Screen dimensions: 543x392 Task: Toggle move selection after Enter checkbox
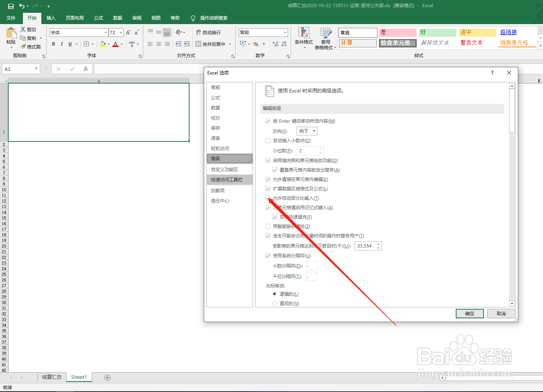click(268, 121)
